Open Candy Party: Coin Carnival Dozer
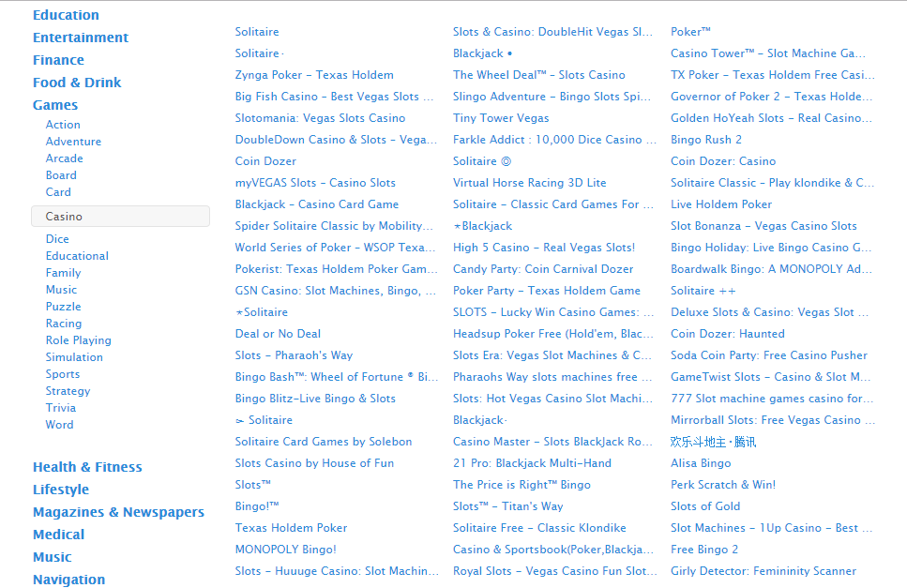This screenshot has height=588, width=907. coord(543,269)
